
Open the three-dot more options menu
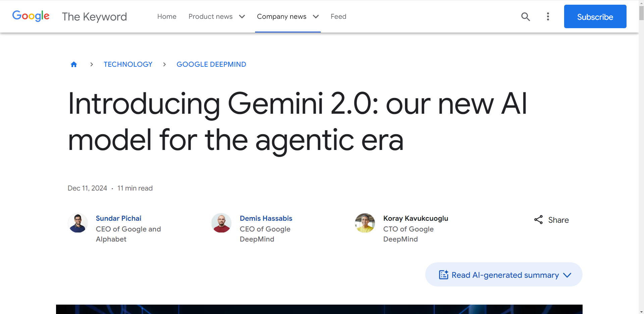coord(548,16)
